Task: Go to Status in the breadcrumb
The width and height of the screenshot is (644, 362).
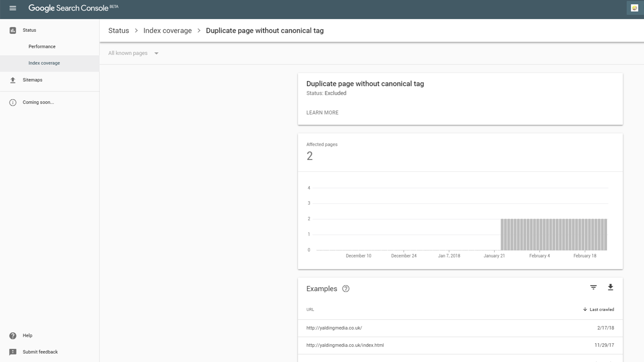Action: (118, 31)
